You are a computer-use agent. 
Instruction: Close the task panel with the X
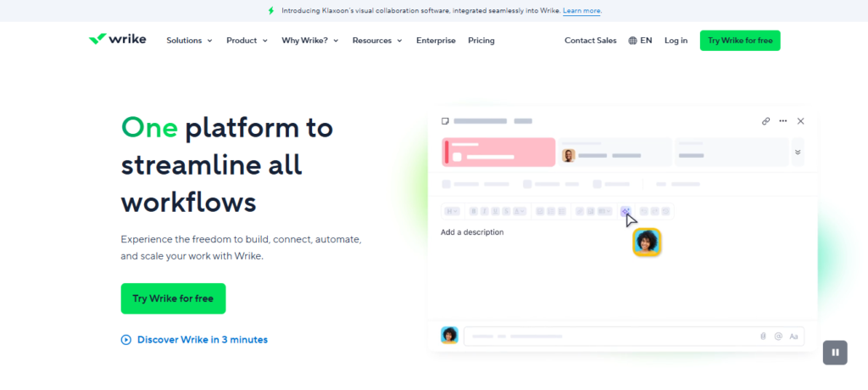(800, 120)
